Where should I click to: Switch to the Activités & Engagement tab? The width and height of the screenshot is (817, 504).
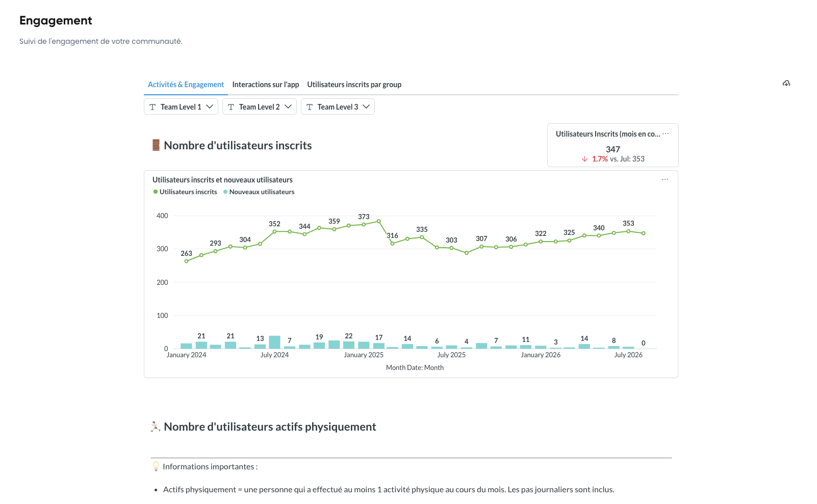click(186, 85)
